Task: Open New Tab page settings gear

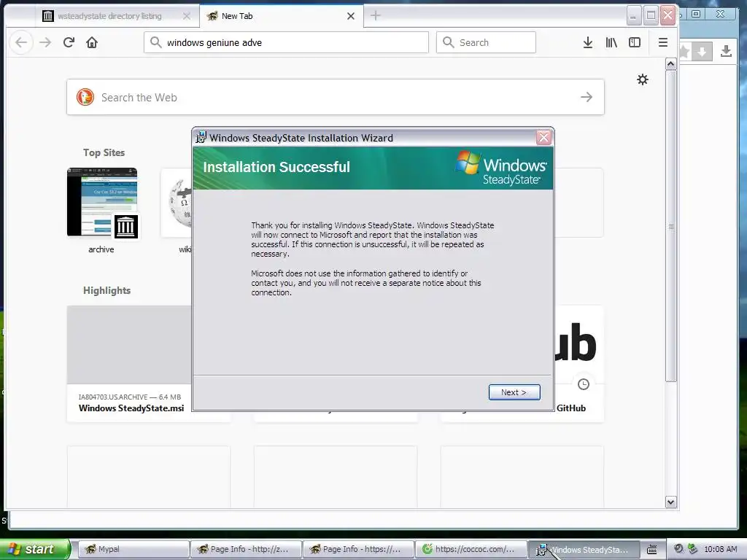Action: coord(642,79)
